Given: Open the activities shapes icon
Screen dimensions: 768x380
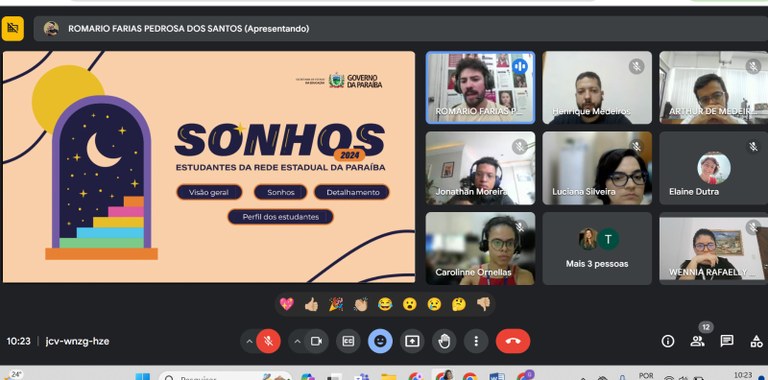Looking at the screenshot, I should pos(756,341).
